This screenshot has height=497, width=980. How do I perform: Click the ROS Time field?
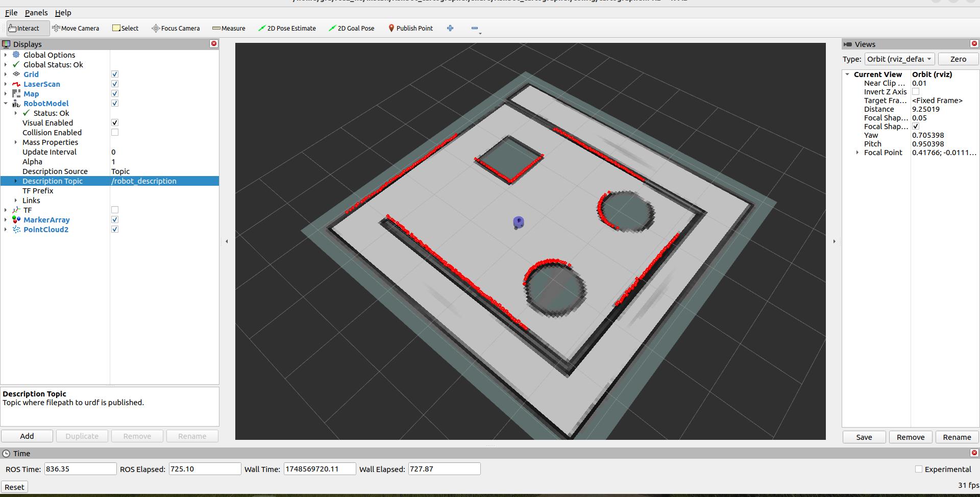coord(80,469)
